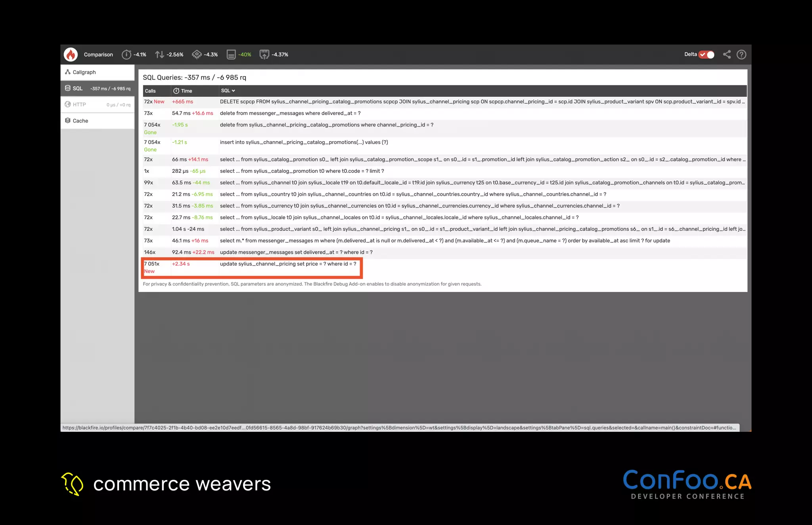Click the wall time stopwatch icon
The width and height of the screenshot is (812, 525).
tap(126, 55)
